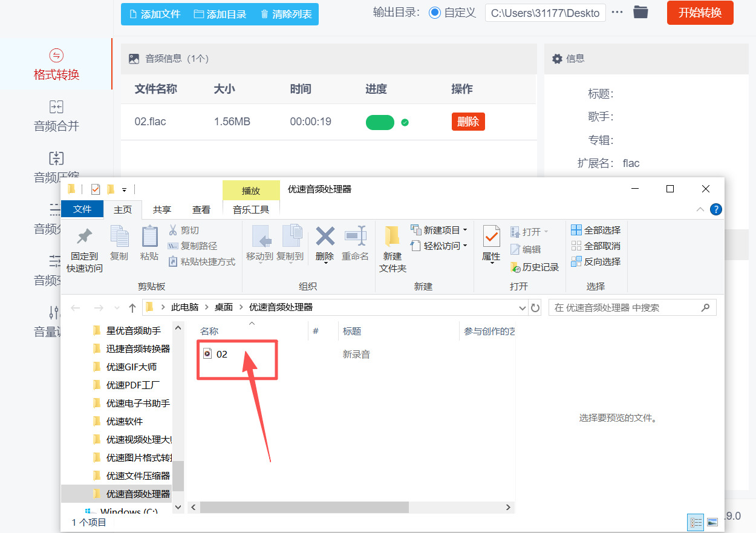Remove 02.flac using its 删除 button
This screenshot has width=756, height=533.
[x=468, y=121]
